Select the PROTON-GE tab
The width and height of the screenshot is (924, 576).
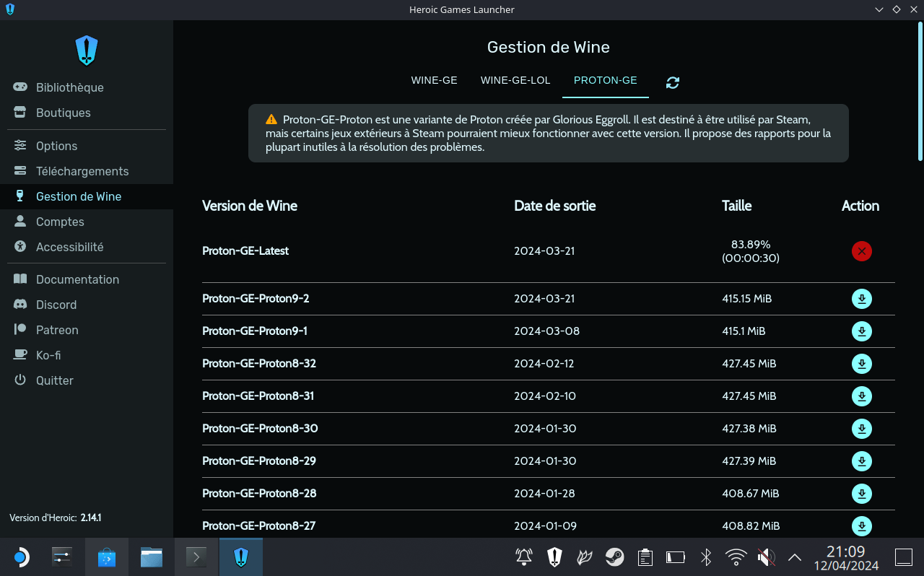point(606,80)
